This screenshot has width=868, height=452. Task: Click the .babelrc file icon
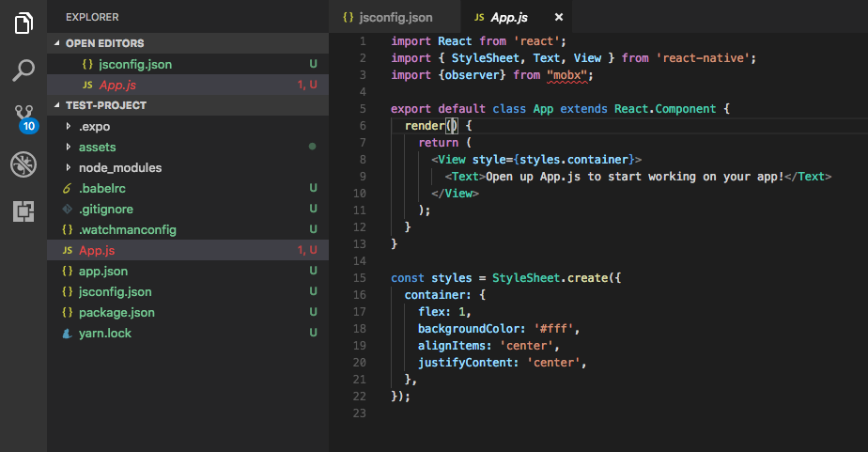[x=67, y=188]
